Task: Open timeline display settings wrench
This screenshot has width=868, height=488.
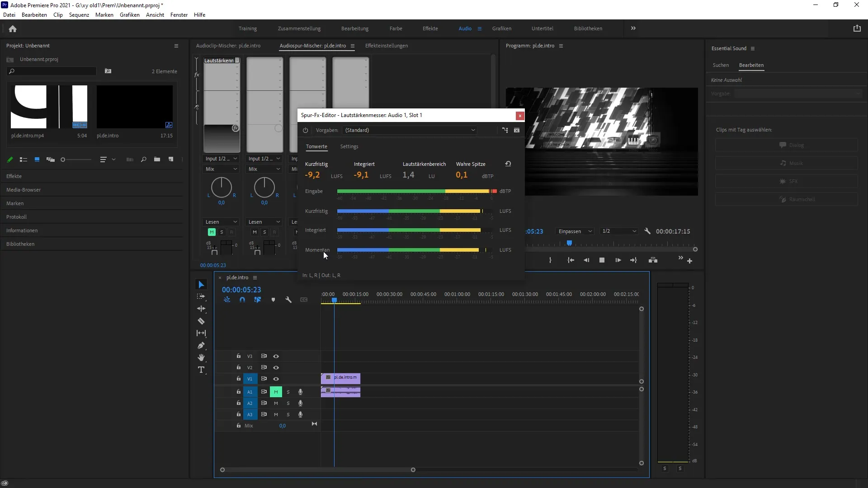Action: click(288, 300)
